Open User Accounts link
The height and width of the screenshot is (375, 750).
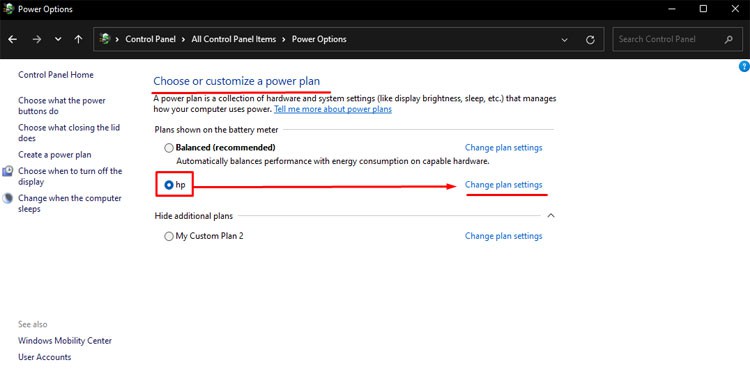point(44,357)
